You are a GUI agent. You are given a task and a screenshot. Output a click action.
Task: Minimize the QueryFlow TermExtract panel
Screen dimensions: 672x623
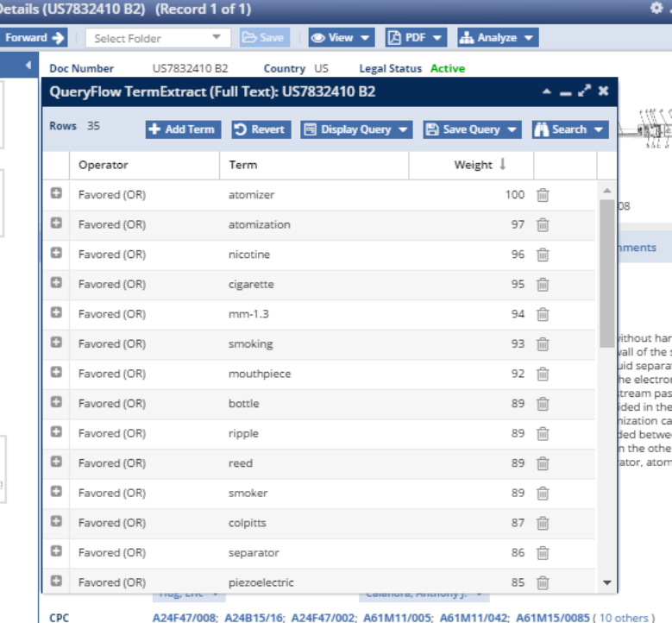coord(565,93)
